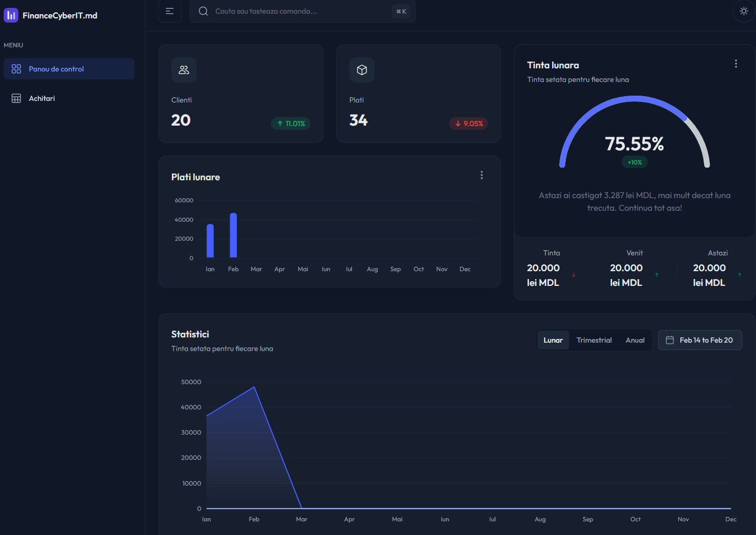Click the Clienti people icon
Viewport: 756px width, 535px height.
[183, 69]
